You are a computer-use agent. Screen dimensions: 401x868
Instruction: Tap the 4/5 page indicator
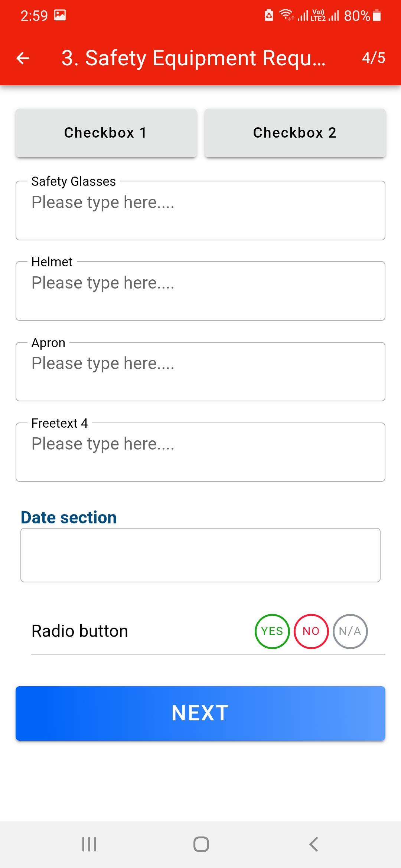[x=374, y=58]
